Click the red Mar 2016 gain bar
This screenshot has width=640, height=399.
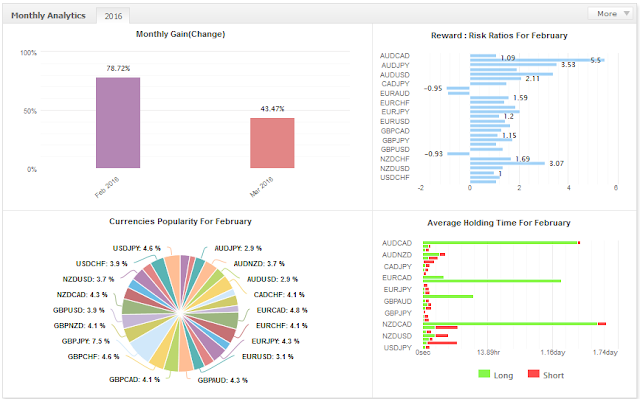(x=272, y=143)
